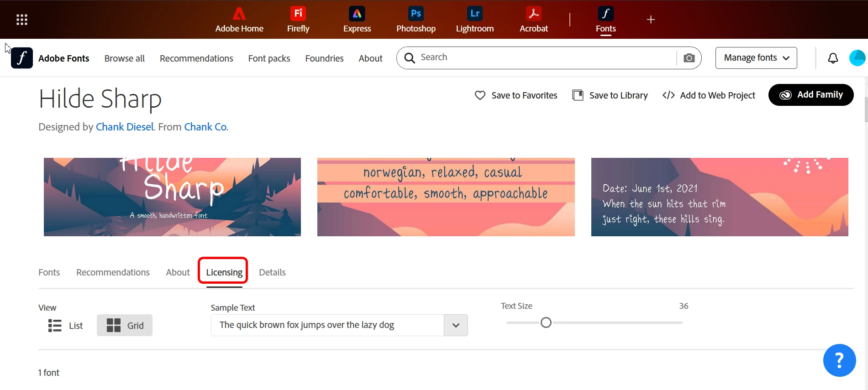
Task: Switch to the About tab below previews
Action: [x=178, y=272]
